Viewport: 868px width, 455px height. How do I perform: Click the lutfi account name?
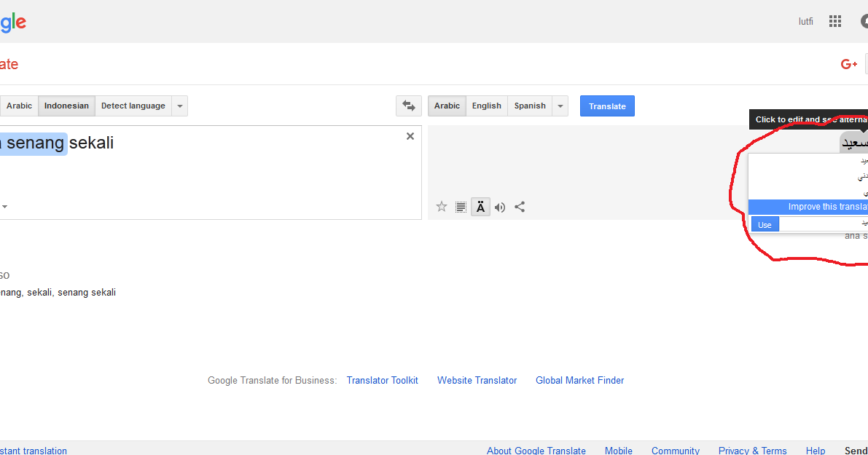[x=805, y=22]
